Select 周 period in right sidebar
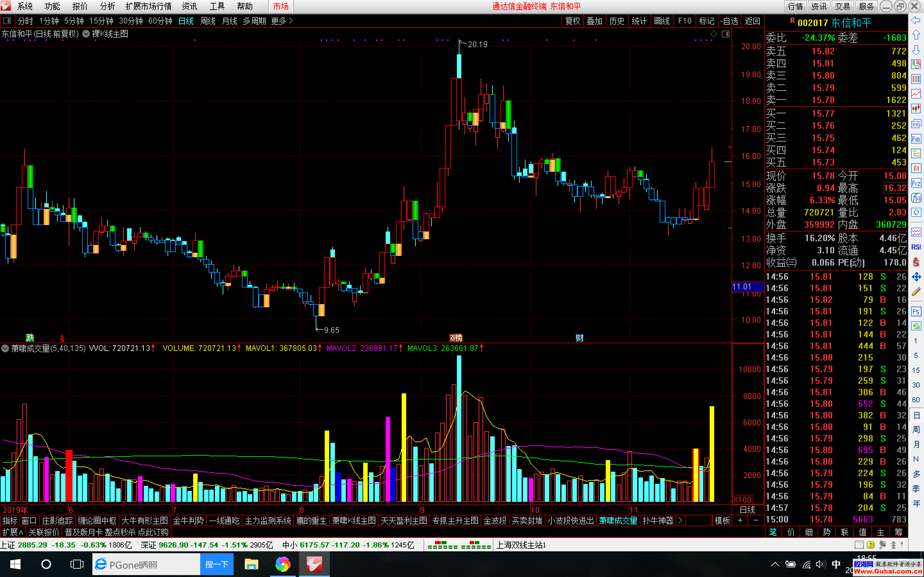Screen dimensions: 924x577 [x=916, y=430]
